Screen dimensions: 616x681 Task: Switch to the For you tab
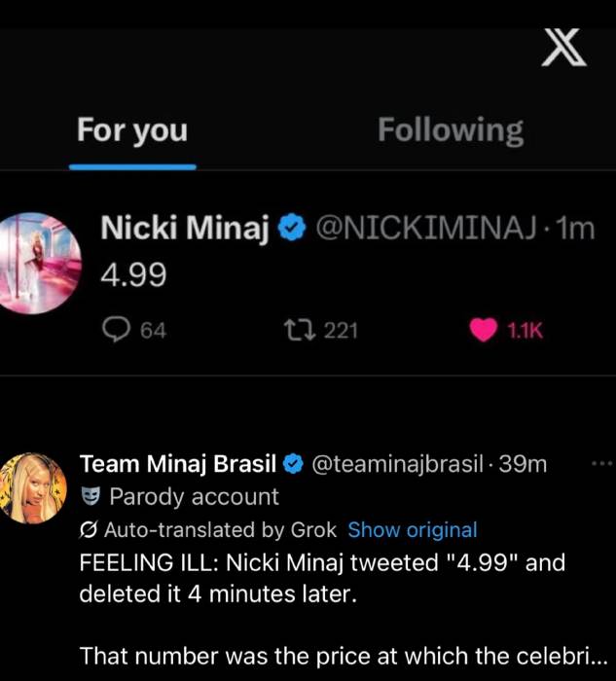tap(132, 130)
